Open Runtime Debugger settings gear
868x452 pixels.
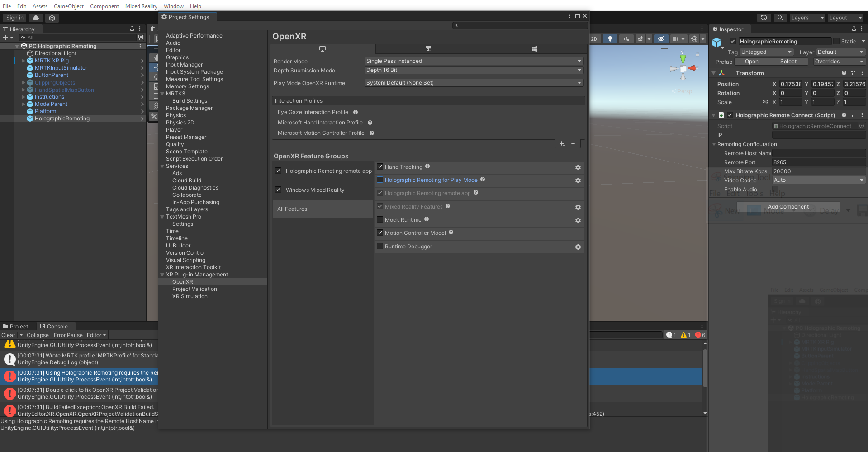(x=578, y=247)
